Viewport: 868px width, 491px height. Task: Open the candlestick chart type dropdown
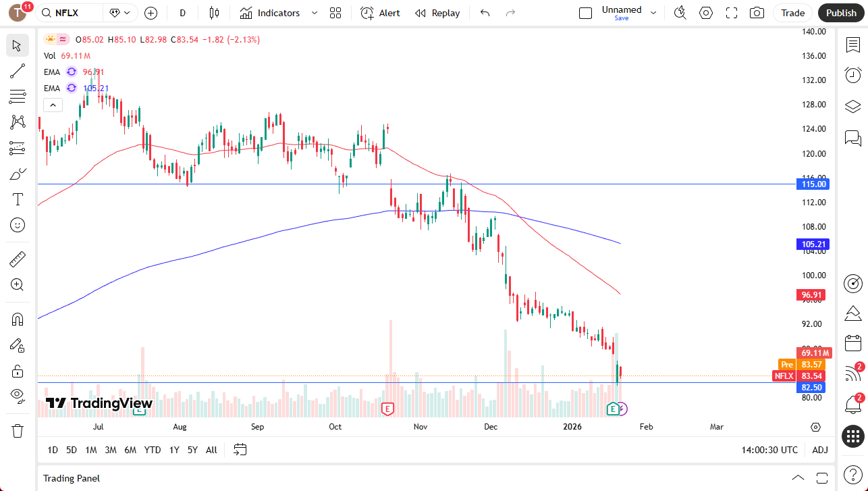coord(215,13)
